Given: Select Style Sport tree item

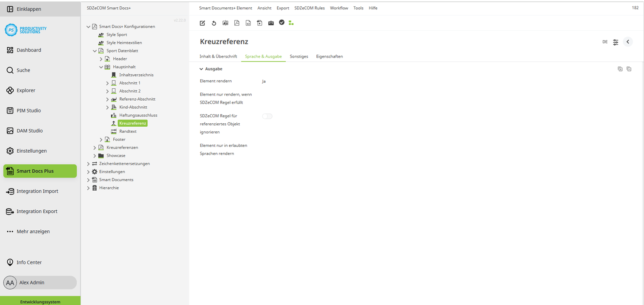Looking at the screenshot, I should click(x=117, y=35).
